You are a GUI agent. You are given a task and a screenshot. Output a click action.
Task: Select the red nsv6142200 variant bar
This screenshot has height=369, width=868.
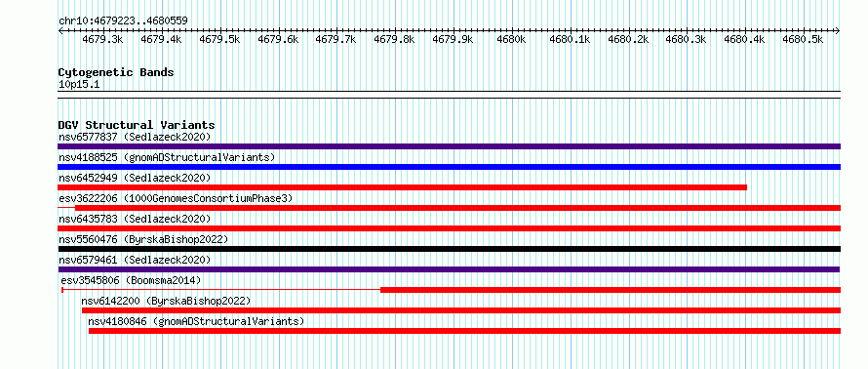[461, 310]
